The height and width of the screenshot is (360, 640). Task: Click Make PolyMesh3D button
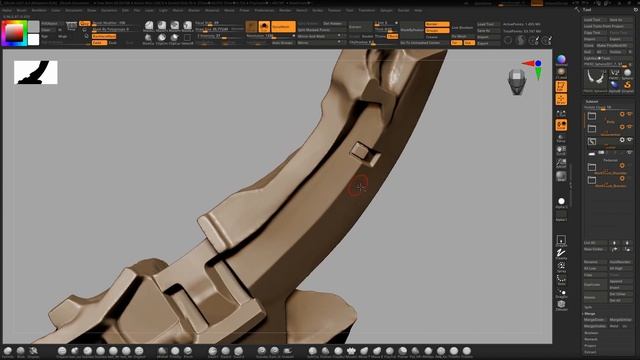point(615,45)
